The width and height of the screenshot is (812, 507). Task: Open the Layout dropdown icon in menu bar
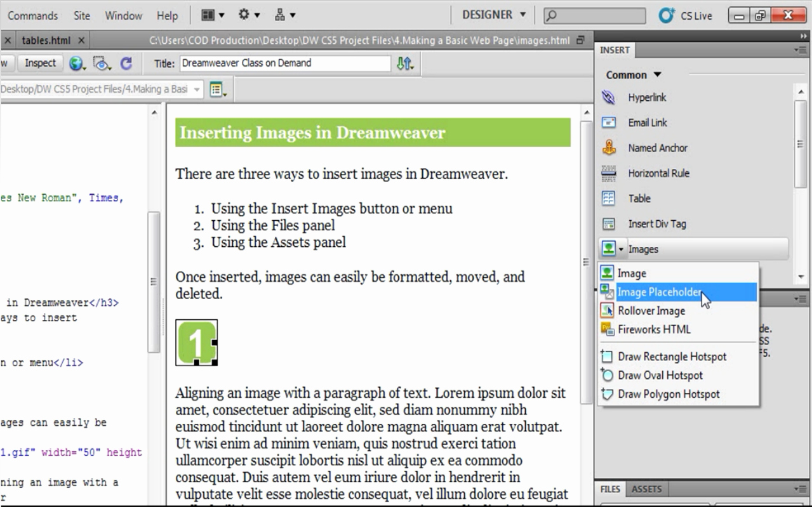coord(213,15)
